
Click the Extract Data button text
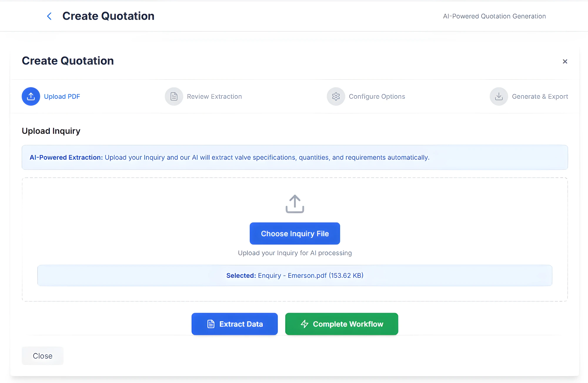[241, 324]
